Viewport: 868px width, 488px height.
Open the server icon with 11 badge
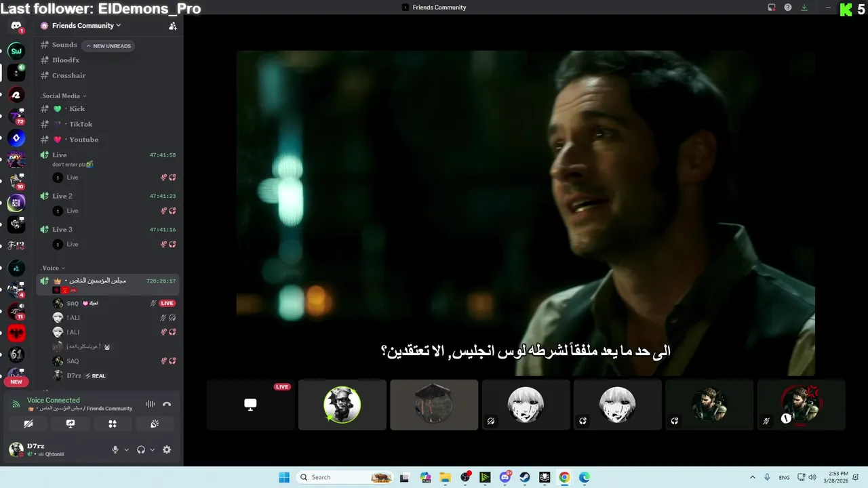(16, 311)
